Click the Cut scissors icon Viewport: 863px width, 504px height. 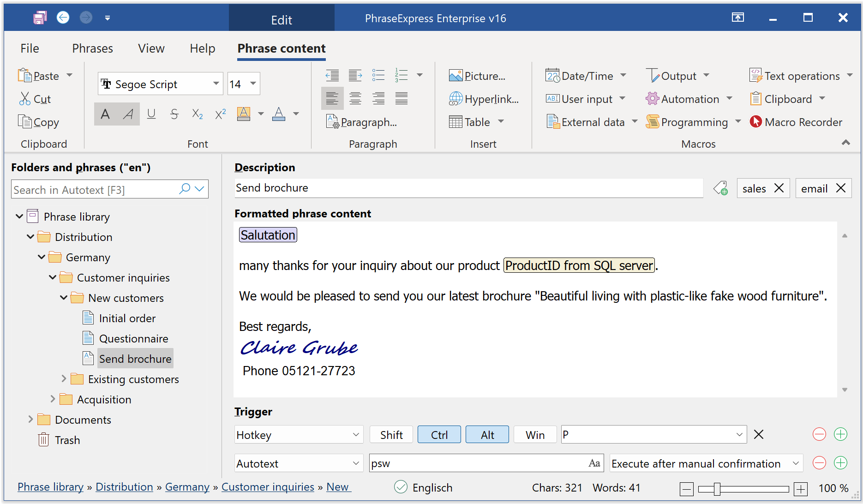point(25,99)
